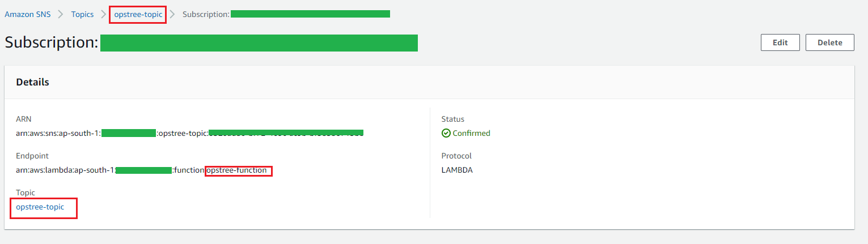Click the Details panel header
The image size is (868, 244).
coord(33,82)
